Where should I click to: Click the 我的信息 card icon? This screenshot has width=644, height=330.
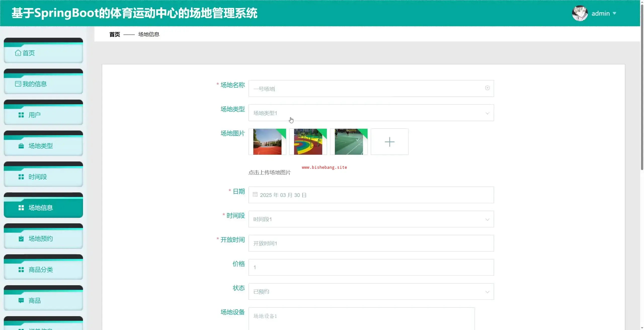pyautogui.click(x=18, y=84)
